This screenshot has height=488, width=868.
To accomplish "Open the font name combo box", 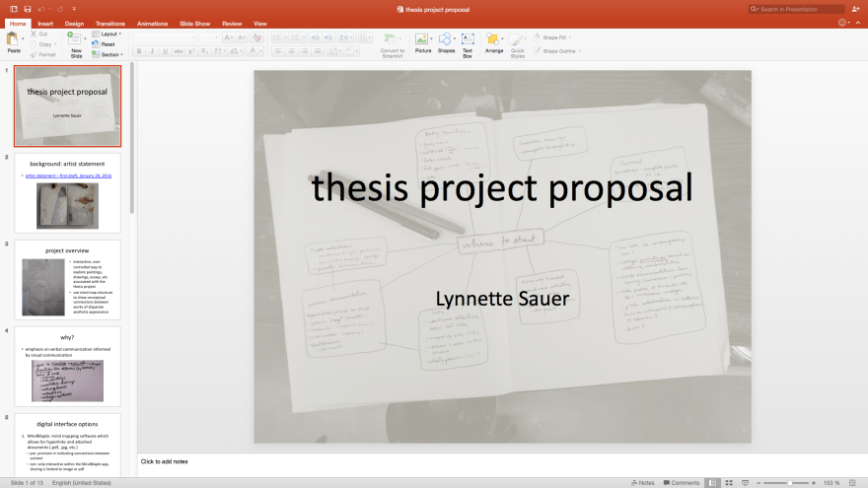I will [x=165, y=37].
